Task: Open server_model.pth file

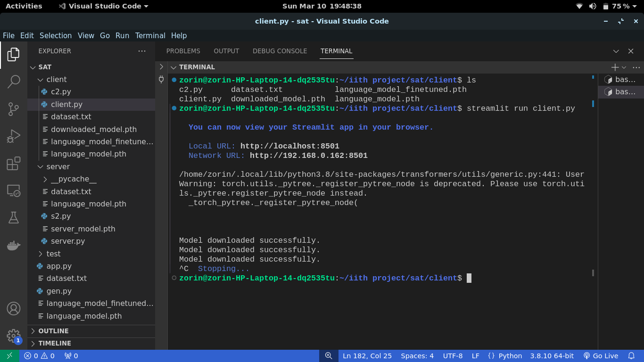Action: click(91, 229)
